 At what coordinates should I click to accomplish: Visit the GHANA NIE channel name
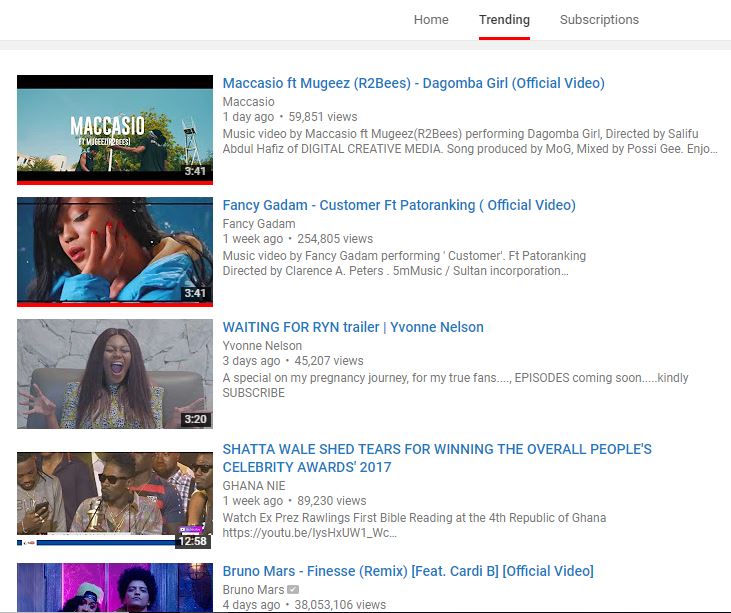click(254, 486)
